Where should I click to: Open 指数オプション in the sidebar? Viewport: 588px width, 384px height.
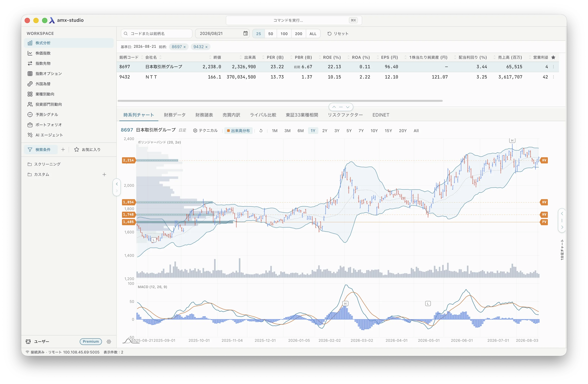69,73
